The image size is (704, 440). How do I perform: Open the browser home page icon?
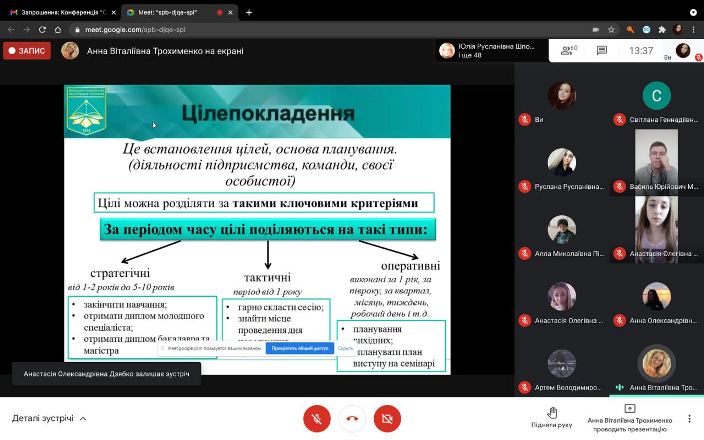[58, 30]
